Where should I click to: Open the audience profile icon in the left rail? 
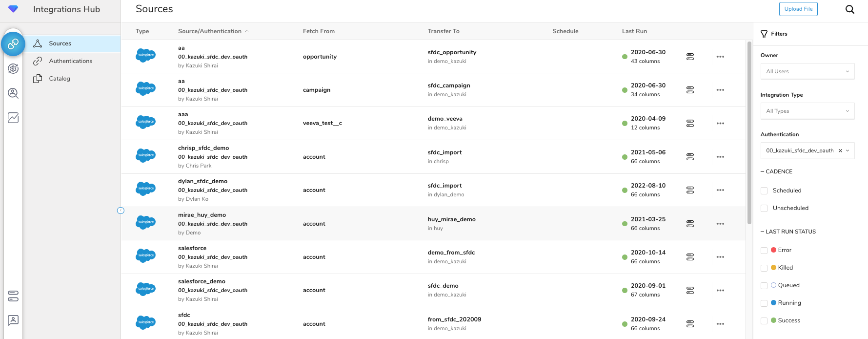tap(13, 93)
